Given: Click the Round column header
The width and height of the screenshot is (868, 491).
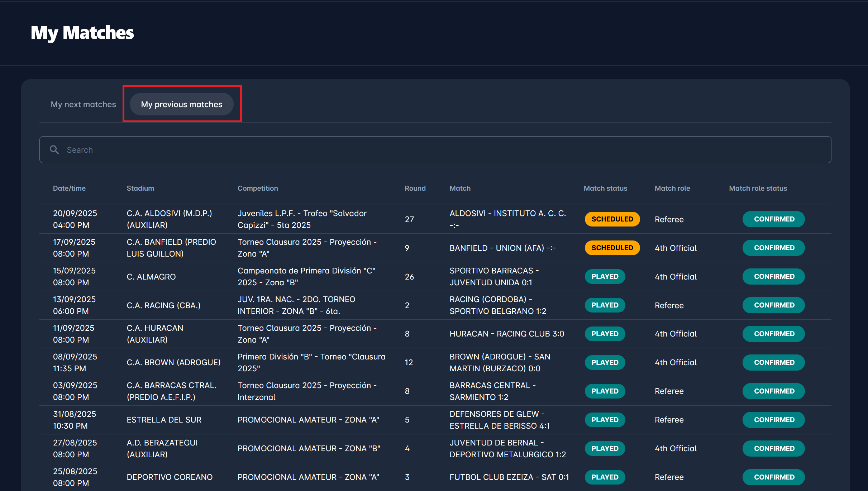Looking at the screenshot, I should tap(415, 188).
